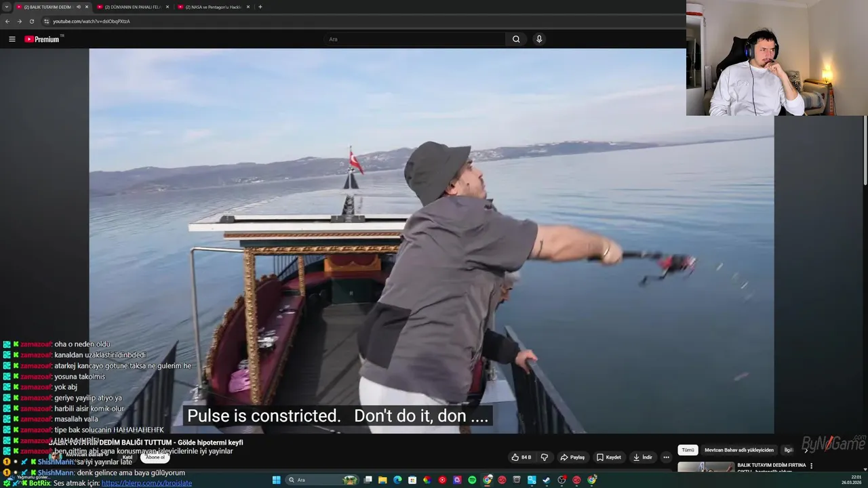This screenshot has height=488, width=868.
Task: Open suggested 'BALIK TUTAYIM DEDİM FIRTINA' thumbnail
Action: 706,467
